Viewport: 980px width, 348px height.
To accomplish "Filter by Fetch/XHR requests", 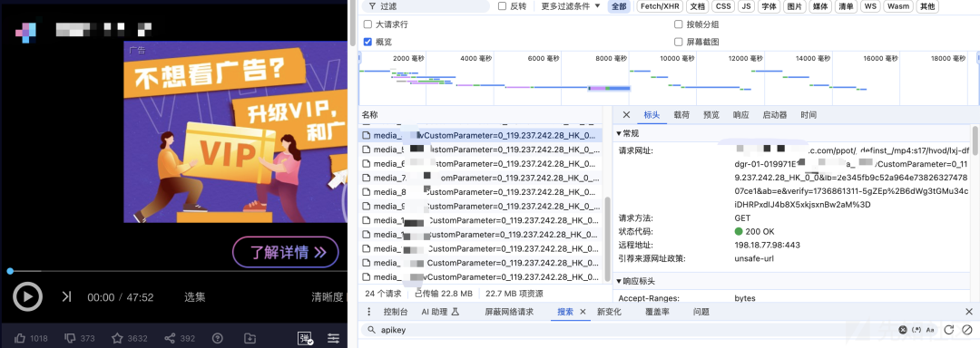I will tap(660, 6).
